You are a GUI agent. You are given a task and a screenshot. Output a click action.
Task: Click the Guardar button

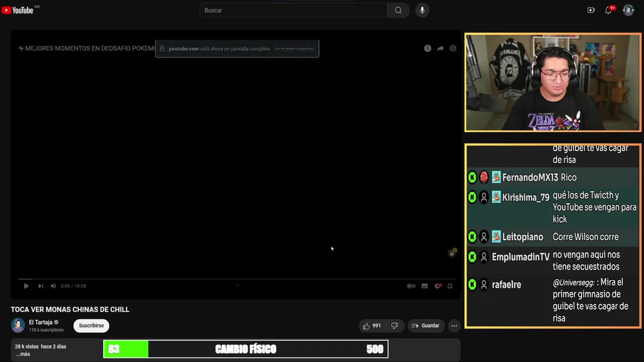426,326
